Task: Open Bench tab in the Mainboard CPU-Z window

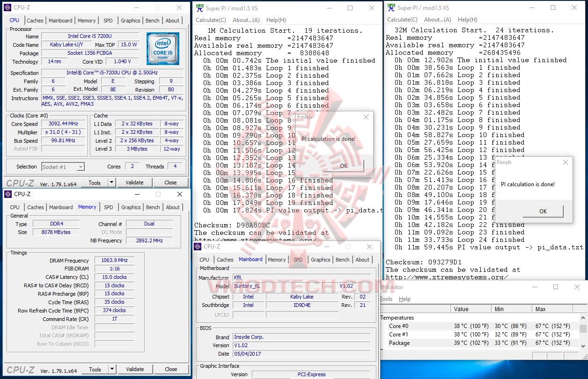Action: tap(343, 260)
